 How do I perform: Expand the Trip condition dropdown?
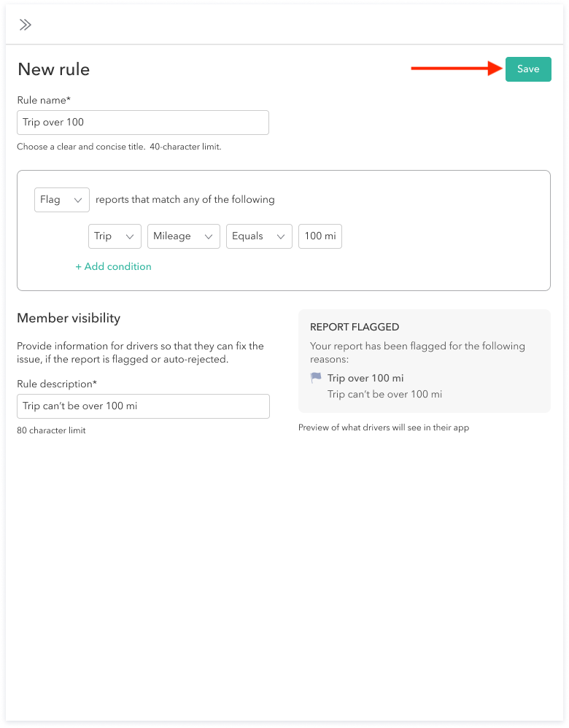(x=115, y=236)
